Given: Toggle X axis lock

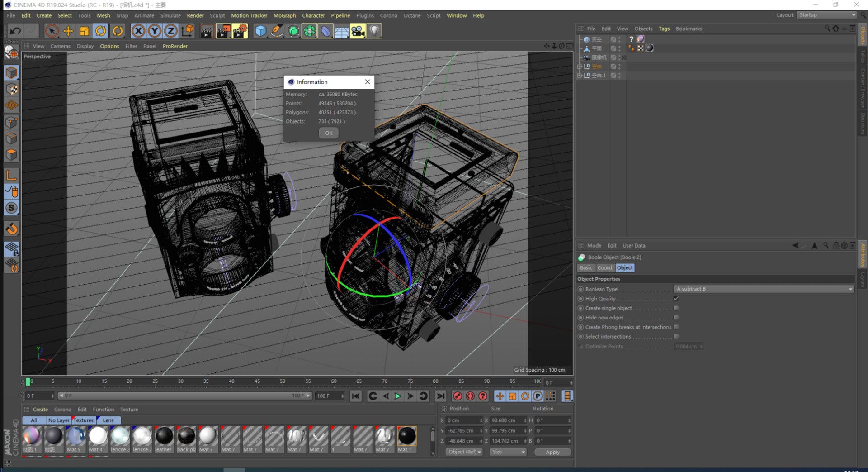Looking at the screenshot, I should click(x=138, y=31).
